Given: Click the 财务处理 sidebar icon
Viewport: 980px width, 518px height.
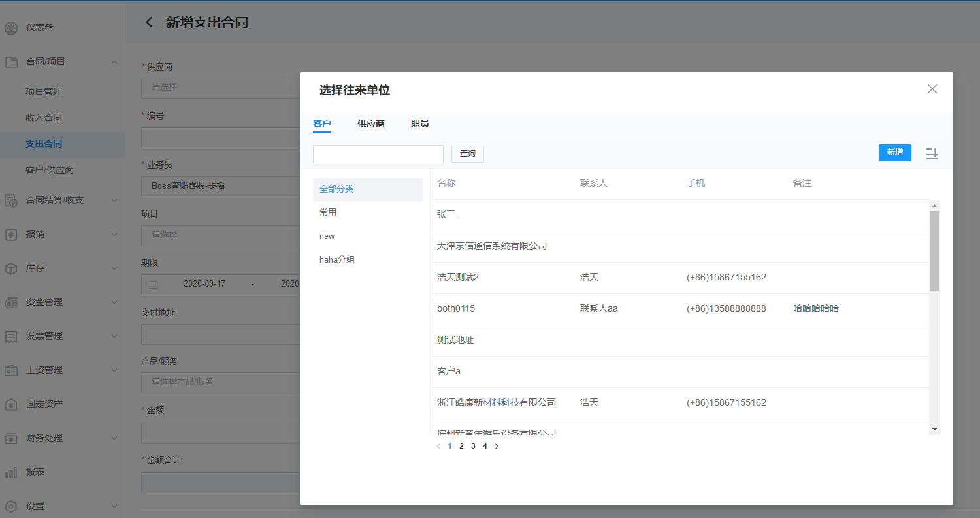Looking at the screenshot, I should pyautogui.click(x=11, y=438).
